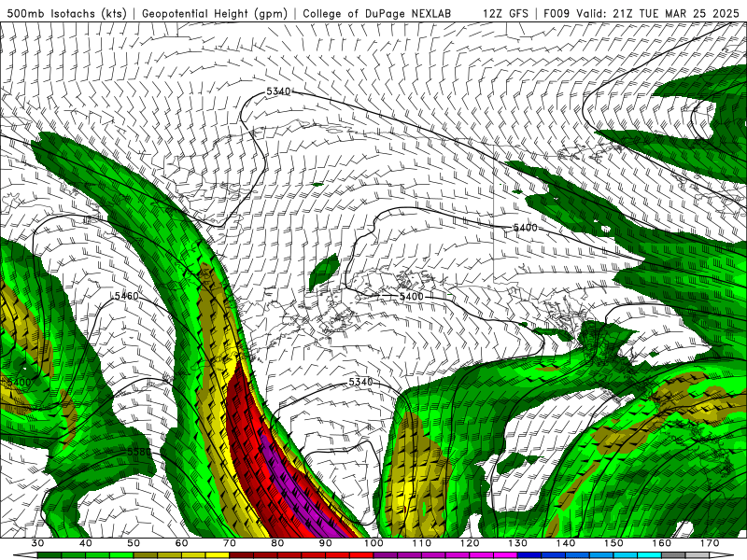
Task: Click the '500mb Isotachs (kts)' title text
Action: pos(66,13)
